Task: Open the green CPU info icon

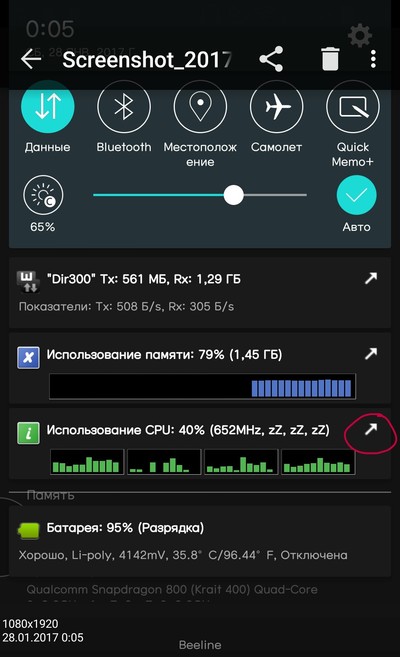Action: click(x=28, y=433)
